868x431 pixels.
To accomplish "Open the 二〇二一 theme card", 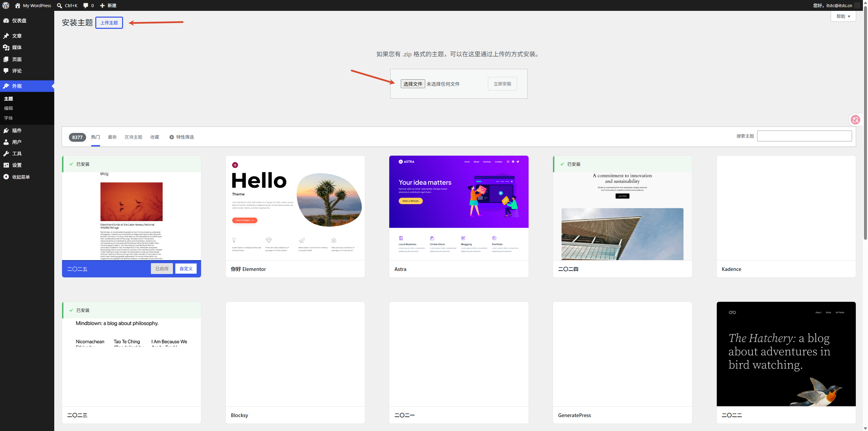I will point(459,363).
